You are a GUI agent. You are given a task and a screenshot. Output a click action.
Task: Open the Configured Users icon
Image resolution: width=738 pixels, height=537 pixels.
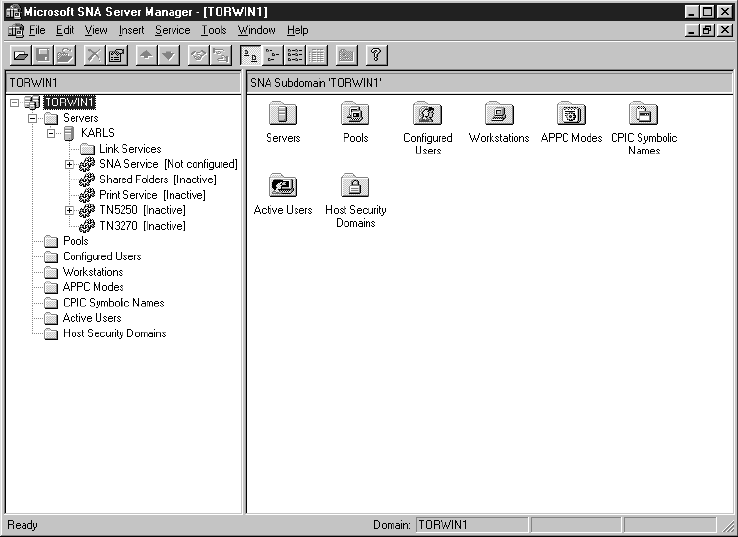pos(427,115)
